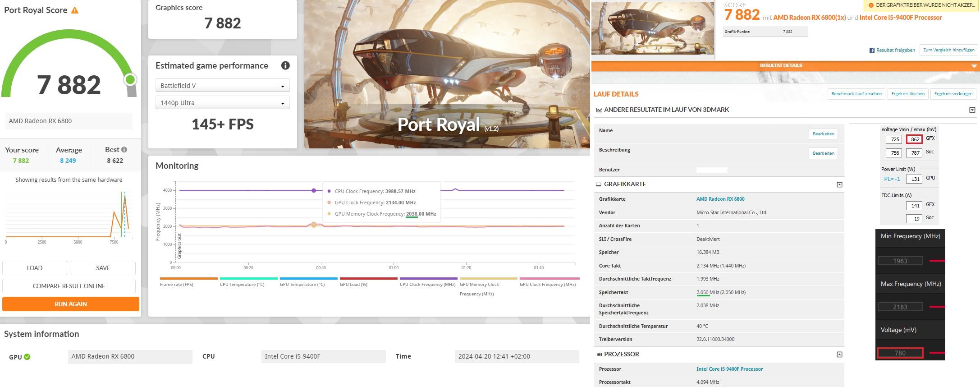980x387 pixels.
Task: Toggle the GPU Temperature (°C) legend item
Action: tap(308, 282)
